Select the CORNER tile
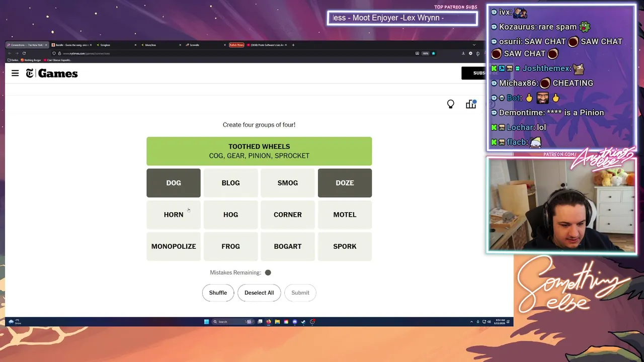This screenshot has height=362, width=644. pos(288,215)
